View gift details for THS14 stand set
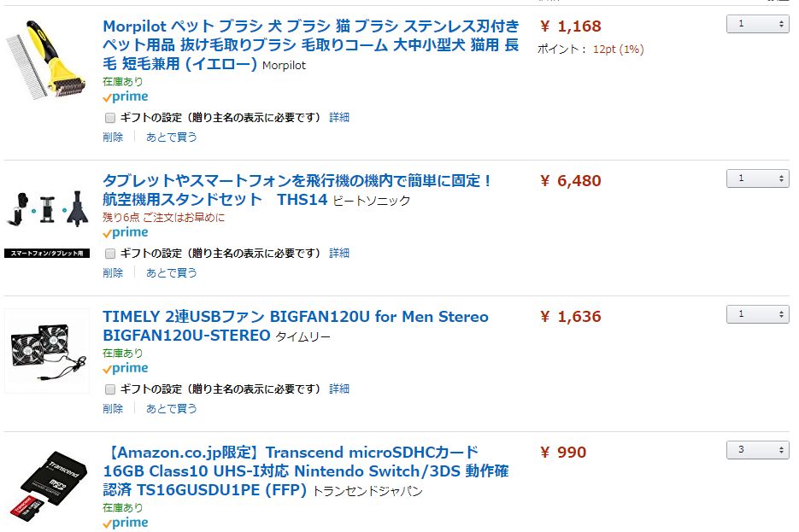 [339, 254]
